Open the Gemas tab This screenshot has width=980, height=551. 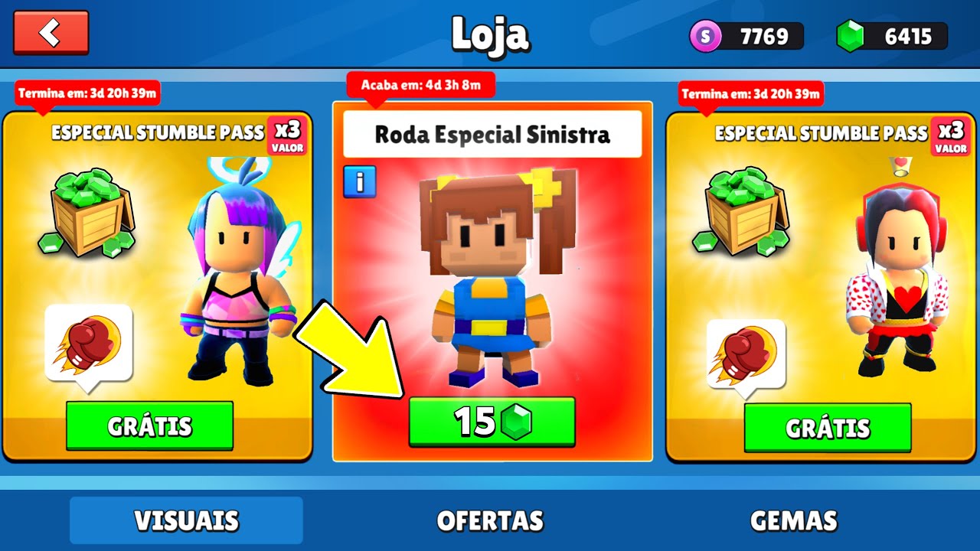pyautogui.click(x=793, y=520)
